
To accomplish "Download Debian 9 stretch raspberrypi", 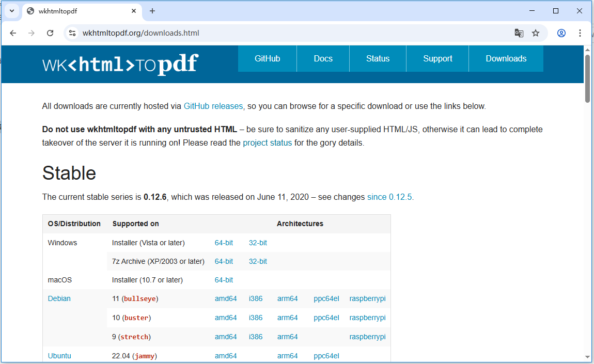I will [367, 337].
